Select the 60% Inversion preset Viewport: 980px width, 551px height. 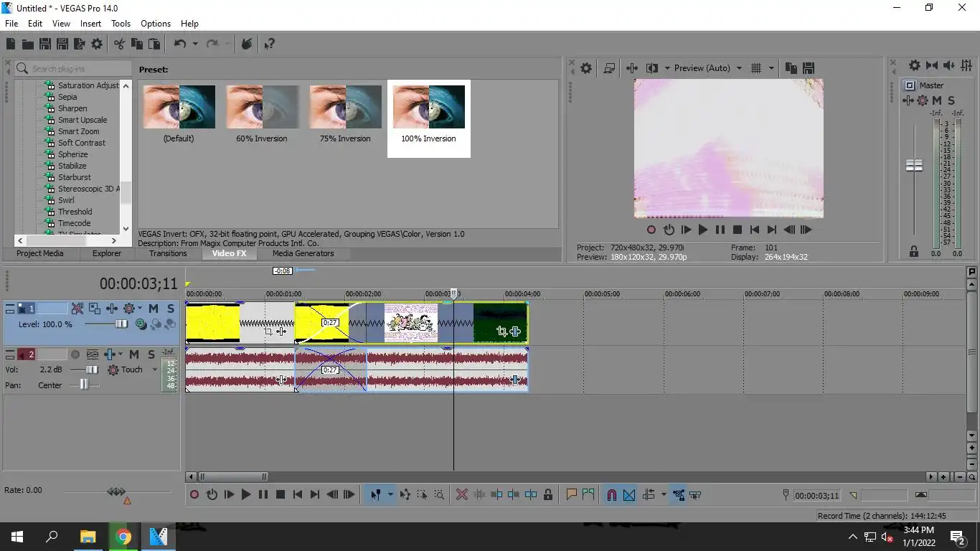tap(262, 115)
